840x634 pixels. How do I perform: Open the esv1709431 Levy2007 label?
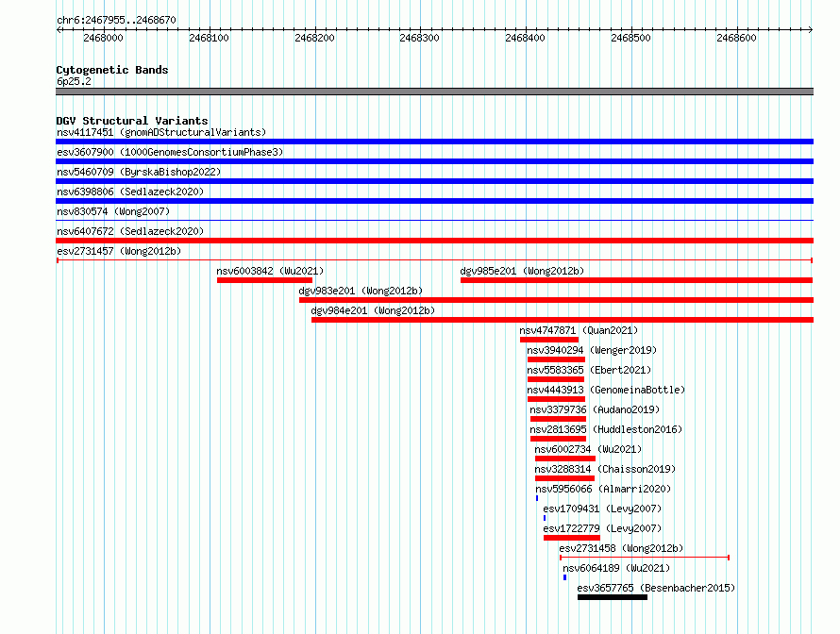coord(602,509)
